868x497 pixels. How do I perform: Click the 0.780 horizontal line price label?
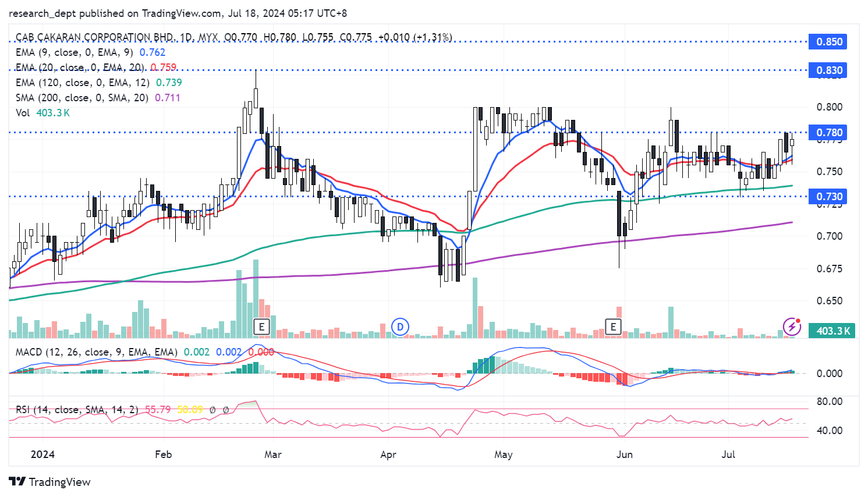829,133
